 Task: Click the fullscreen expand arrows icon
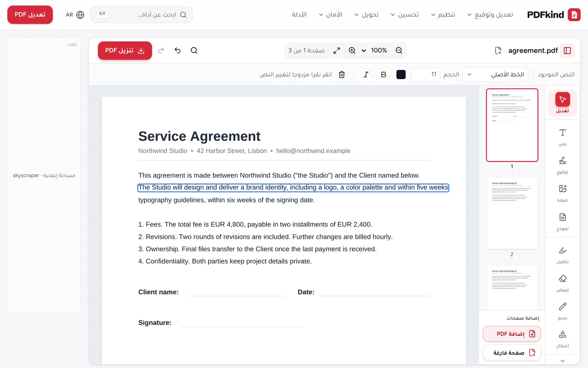337,50
